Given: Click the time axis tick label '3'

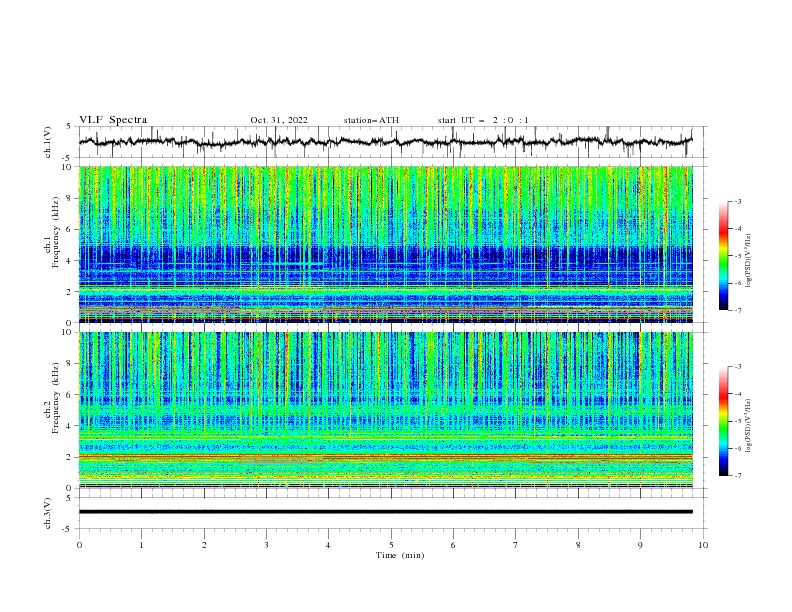Looking at the screenshot, I should tap(266, 545).
